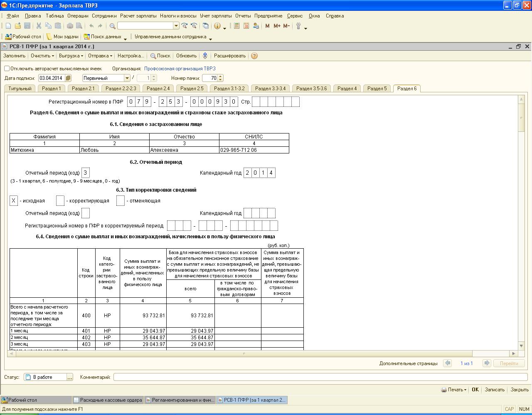Click the 'Заполнить' button
This screenshot has height=415, width=532.
tap(15, 56)
